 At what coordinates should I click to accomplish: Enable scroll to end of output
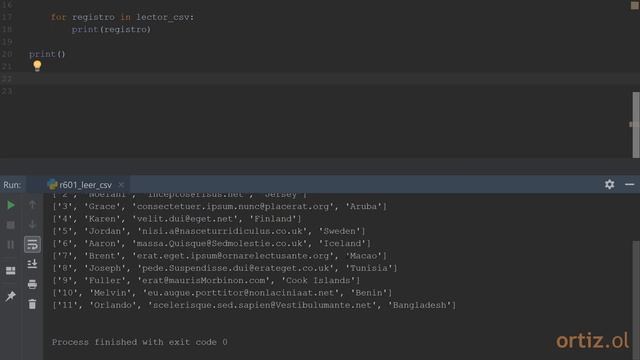tap(32, 264)
